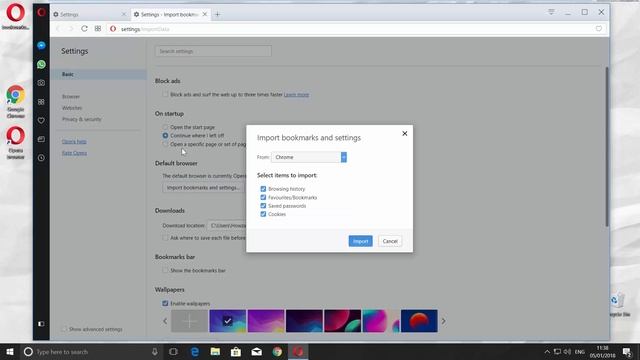The height and width of the screenshot is (360, 640).
Task: Open personal news sidebar icon
Action: click(41, 139)
